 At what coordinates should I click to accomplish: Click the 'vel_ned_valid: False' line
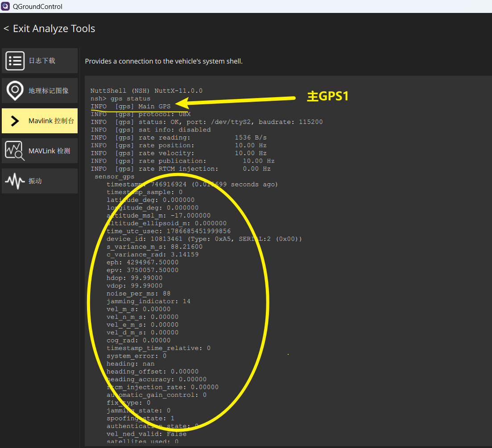point(147,434)
